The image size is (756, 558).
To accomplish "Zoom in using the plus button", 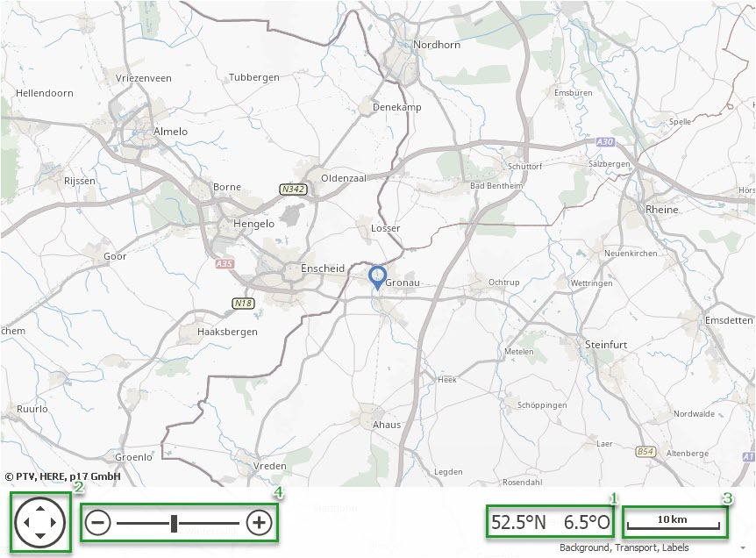I will (259, 522).
